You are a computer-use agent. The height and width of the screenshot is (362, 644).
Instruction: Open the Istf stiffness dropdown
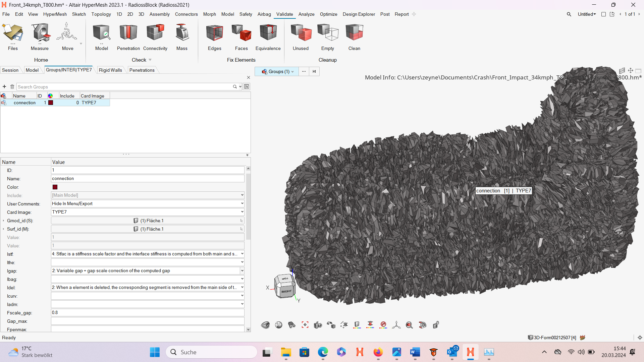tap(242, 254)
